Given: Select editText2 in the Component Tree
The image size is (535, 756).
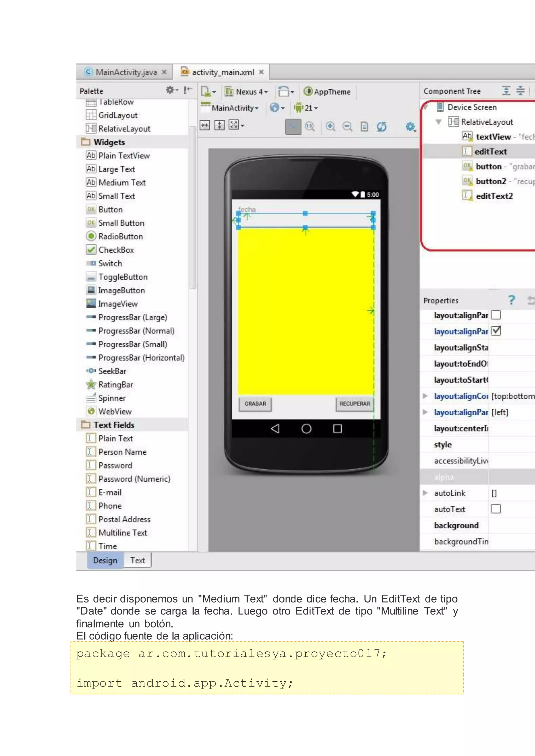Looking at the screenshot, I should pyautogui.click(x=487, y=196).
